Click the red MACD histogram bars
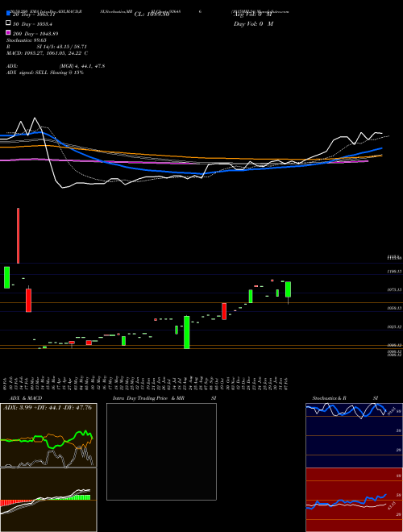This screenshot has height=532, width=403. click(17, 502)
